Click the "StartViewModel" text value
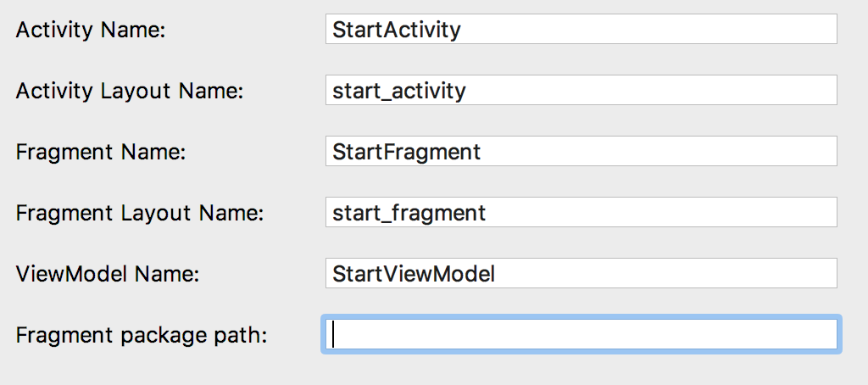Image resolution: width=868 pixels, height=385 pixels. 413,274
